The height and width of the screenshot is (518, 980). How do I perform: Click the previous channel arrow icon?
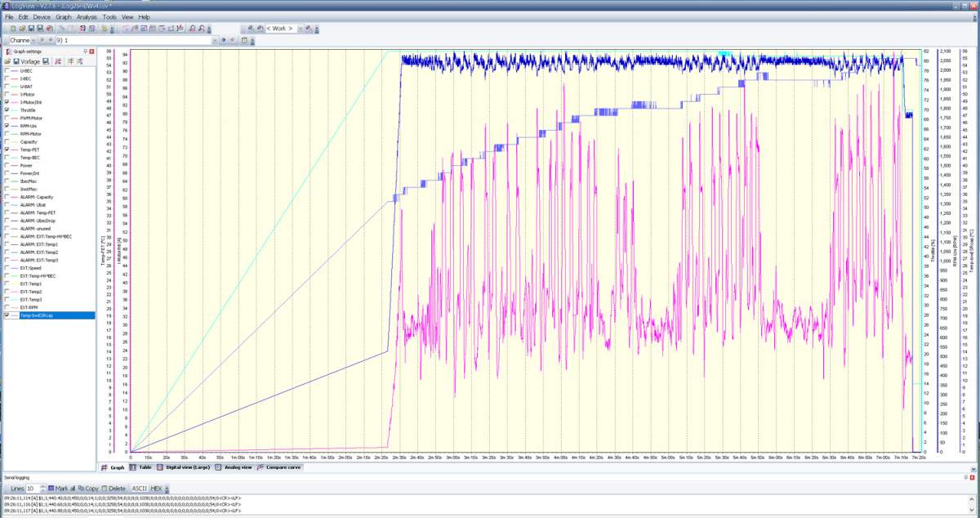[43, 39]
